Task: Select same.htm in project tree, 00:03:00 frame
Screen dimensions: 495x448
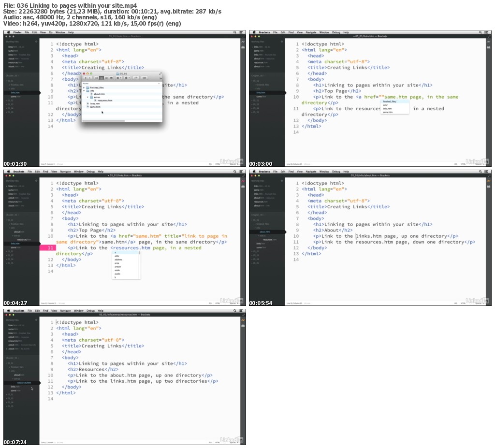Action: point(261,97)
